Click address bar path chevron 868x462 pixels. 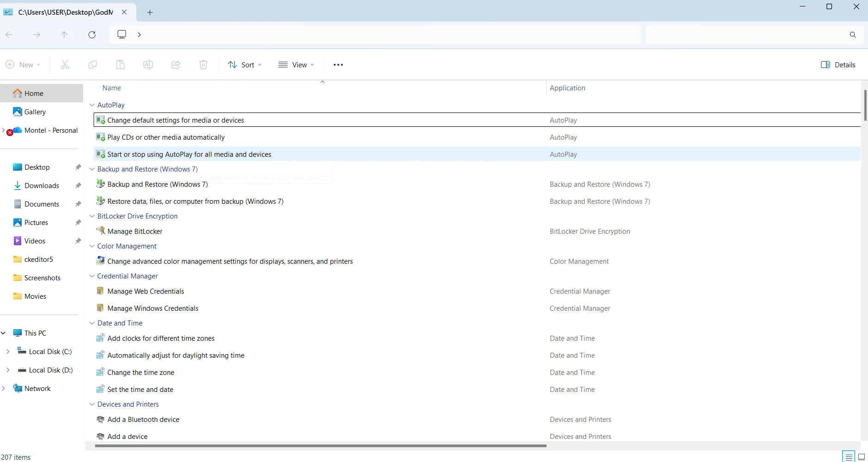139,35
